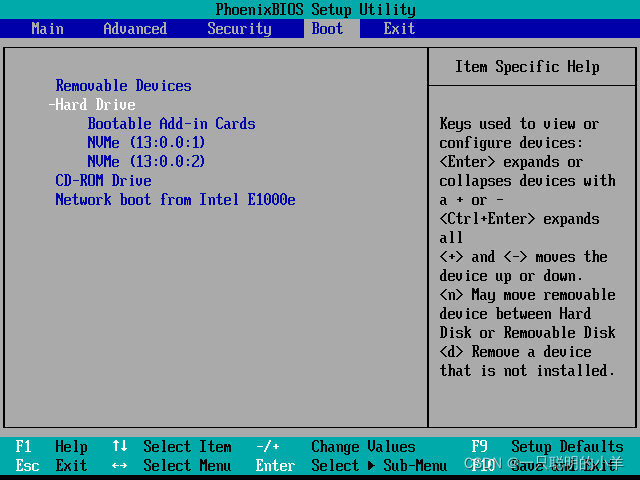Viewport: 640px width, 480px height.
Task: Go to the Exit tab
Action: (399, 28)
